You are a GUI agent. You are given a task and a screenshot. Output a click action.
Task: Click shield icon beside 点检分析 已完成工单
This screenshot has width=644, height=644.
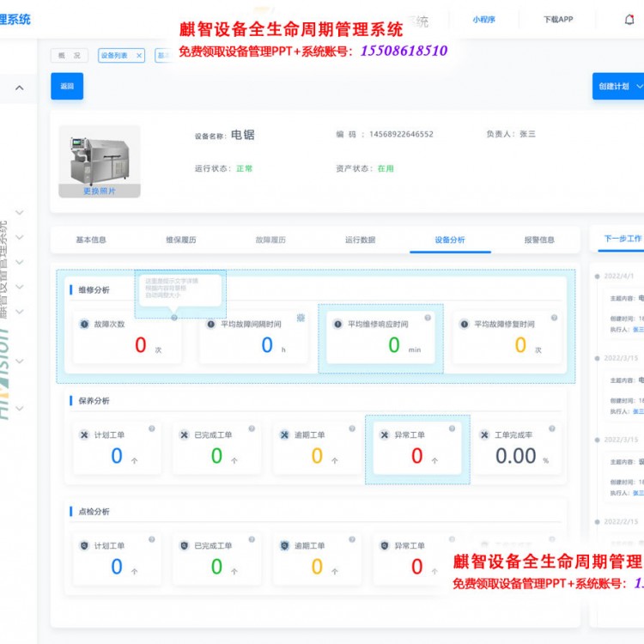(x=185, y=545)
